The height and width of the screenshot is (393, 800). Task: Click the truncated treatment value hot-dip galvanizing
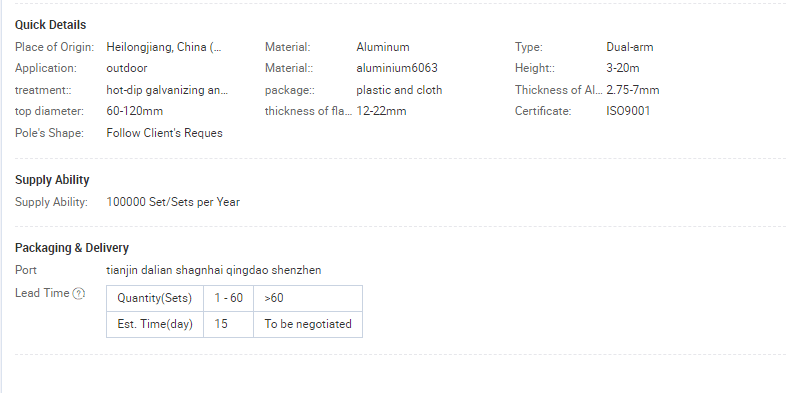point(167,90)
